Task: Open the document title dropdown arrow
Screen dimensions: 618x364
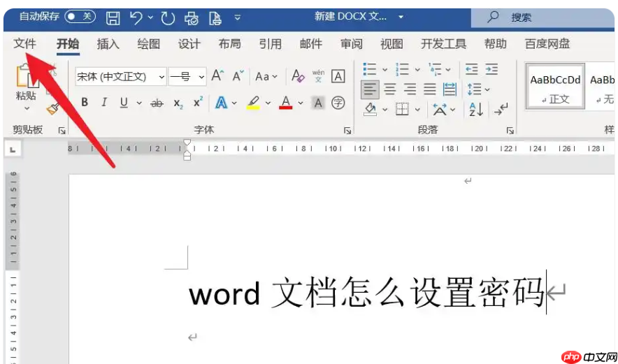Action: pos(401,17)
